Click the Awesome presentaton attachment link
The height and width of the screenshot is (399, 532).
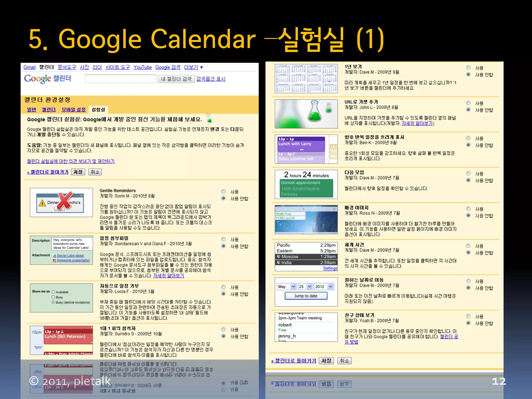73,260
